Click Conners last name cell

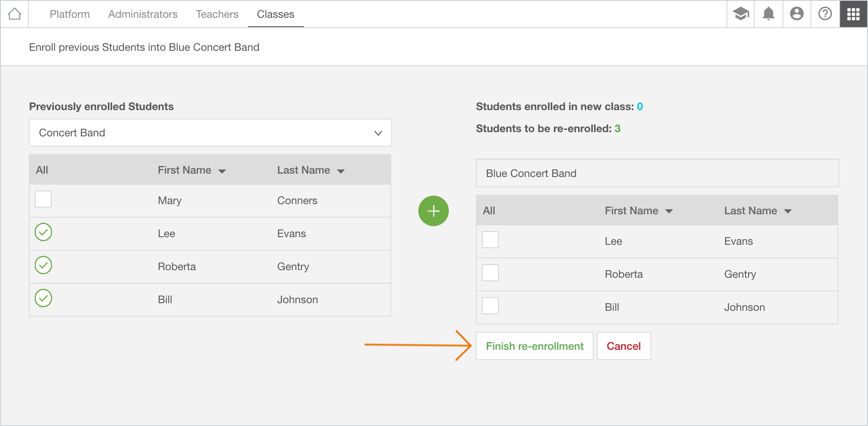pos(297,201)
